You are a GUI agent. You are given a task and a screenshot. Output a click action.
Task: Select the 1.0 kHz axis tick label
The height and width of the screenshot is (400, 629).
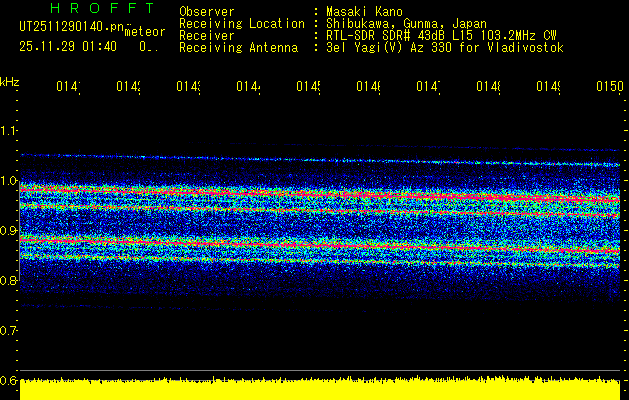pos(9,181)
